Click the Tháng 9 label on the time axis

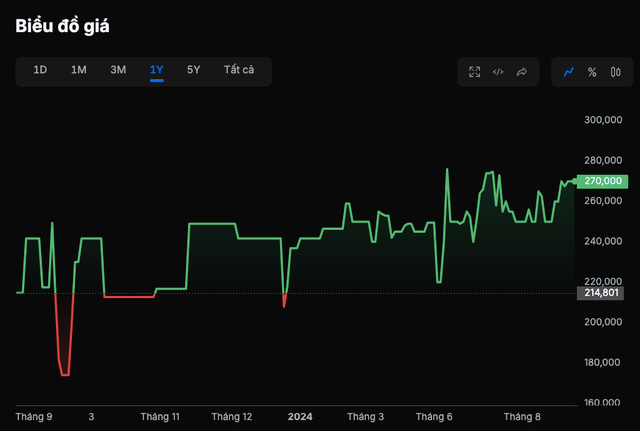pos(35,416)
